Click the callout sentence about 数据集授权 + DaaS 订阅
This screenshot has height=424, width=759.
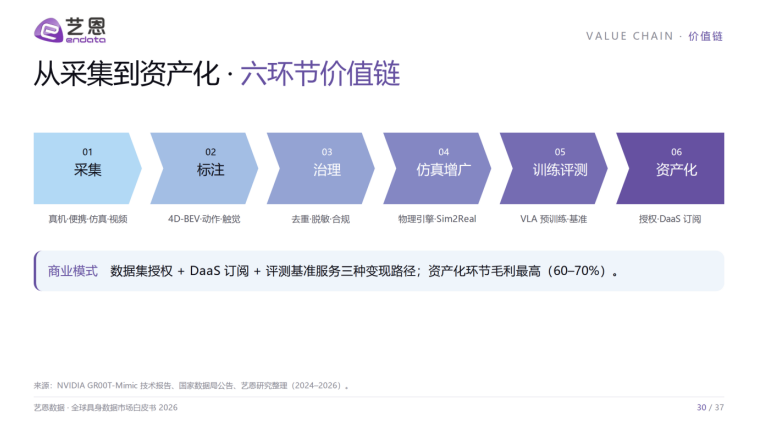364,271
